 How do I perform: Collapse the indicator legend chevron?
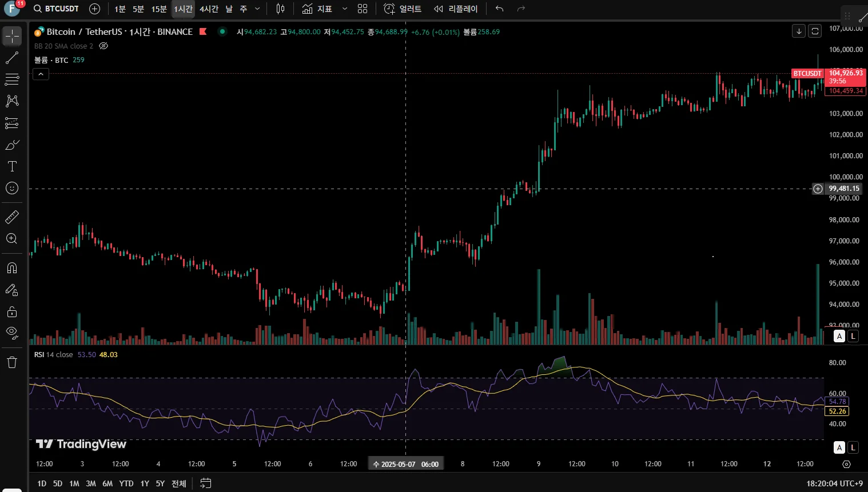coord(41,74)
